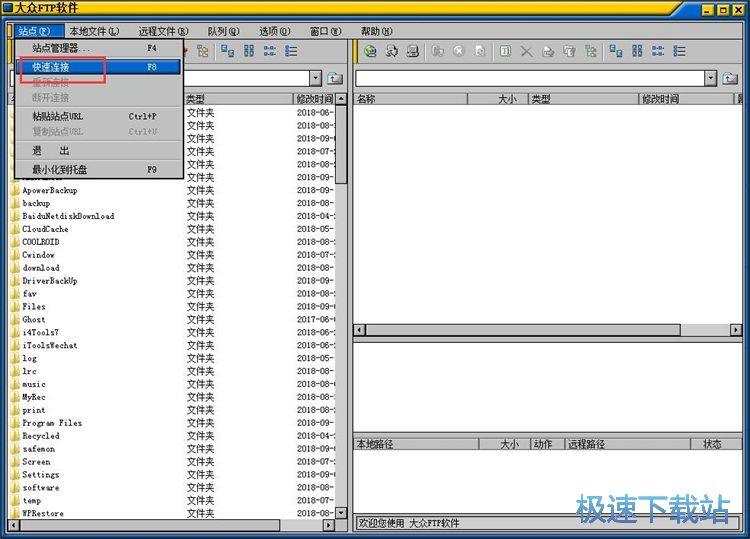Viewport: 750px width, 539px height.
Task: Open the 远程文件 menu
Action: [x=163, y=31]
